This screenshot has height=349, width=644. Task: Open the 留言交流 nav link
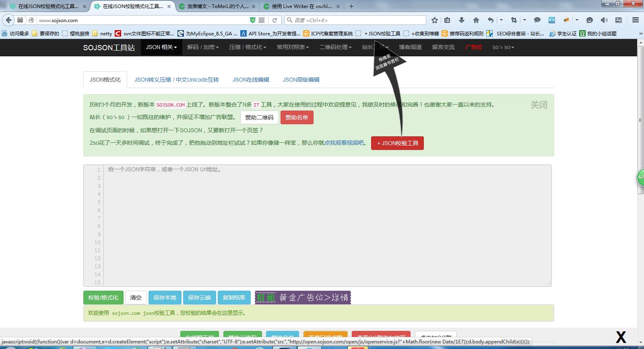(443, 47)
